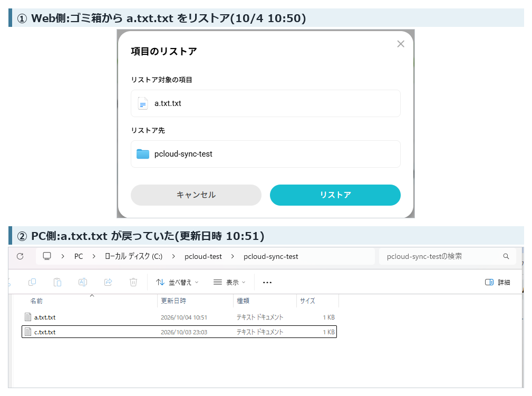532x396 pixels.
Task: Open the 並べ替え sort dropdown
Action: [177, 282]
